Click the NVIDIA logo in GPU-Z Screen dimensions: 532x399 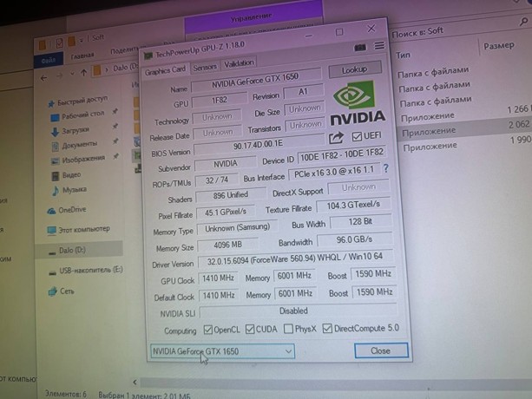pyautogui.click(x=356, y=103)
